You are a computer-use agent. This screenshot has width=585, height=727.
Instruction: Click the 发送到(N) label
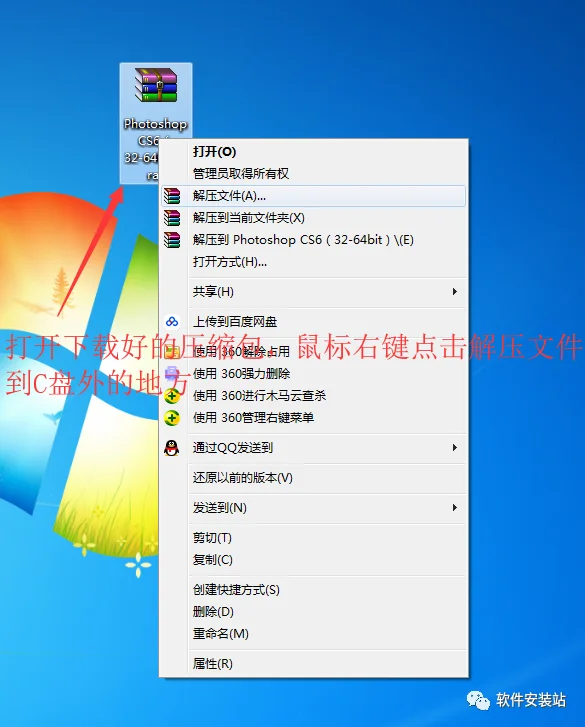click(x=220, y=508)
